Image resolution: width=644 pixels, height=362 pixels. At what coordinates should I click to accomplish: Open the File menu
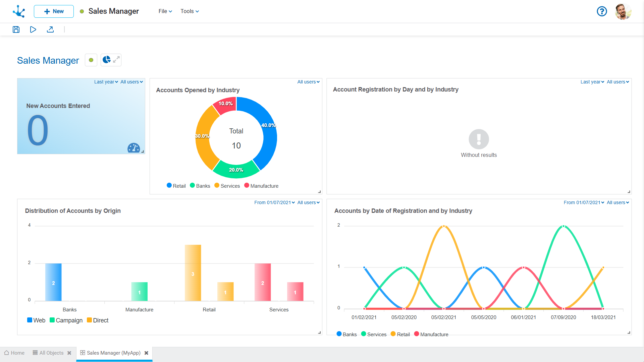point(165,11)
